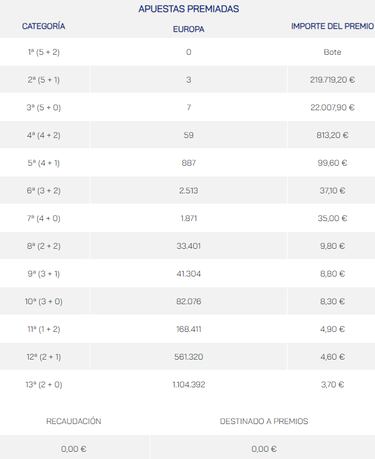The height and width of the screenshot is (459, 375).
Task: Click the 22.007,90 € prize amount
Action: pos(332,107)
